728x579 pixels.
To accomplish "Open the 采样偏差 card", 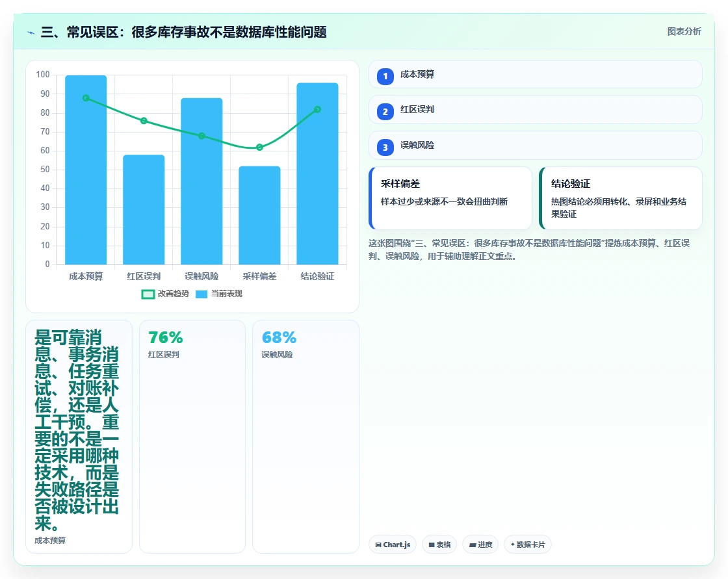I will 450,198.
